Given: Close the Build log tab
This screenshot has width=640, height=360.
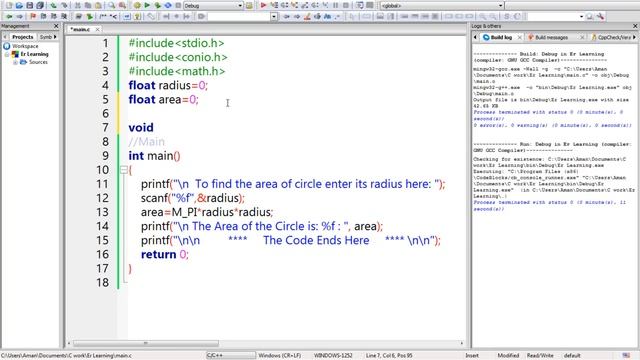Looking at the screenshot, I should click(x=520, y=37).
